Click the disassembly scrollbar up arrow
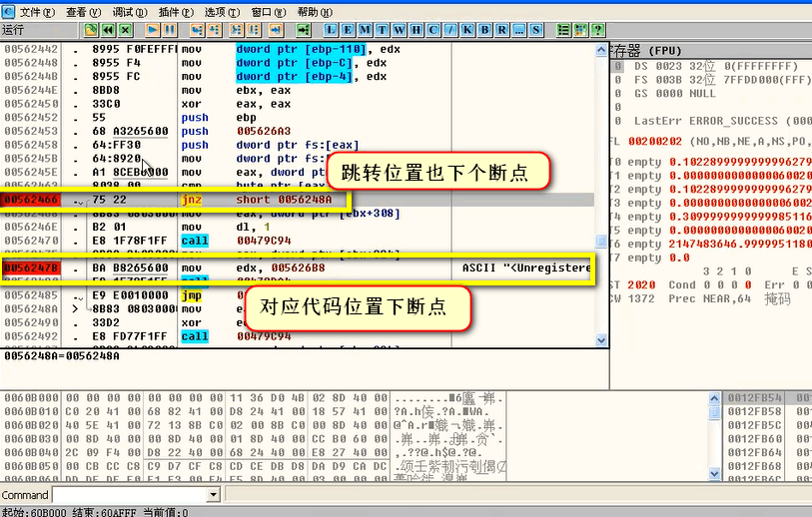The width and height of the screenshot is (812, 517). 601,50
